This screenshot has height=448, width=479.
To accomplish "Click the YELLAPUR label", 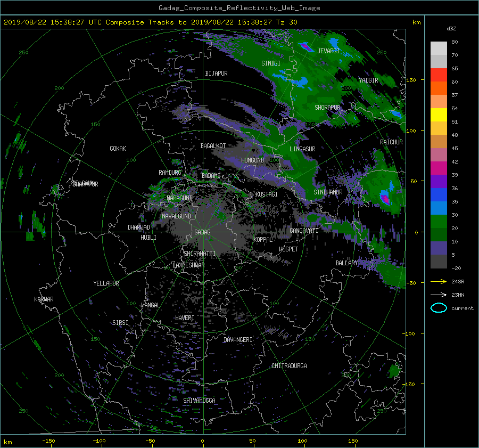I will (106, 283).
